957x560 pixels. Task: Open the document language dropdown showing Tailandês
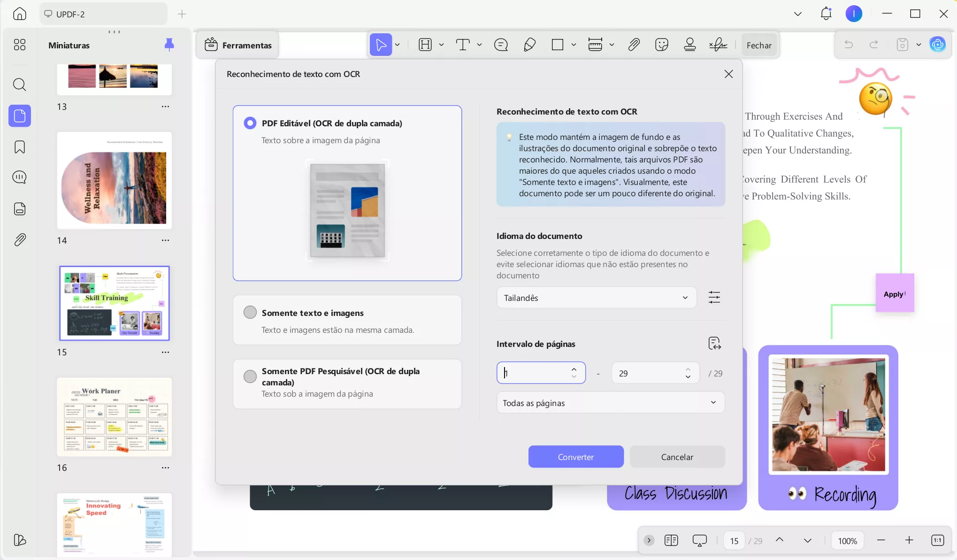[x=596, y=297]
